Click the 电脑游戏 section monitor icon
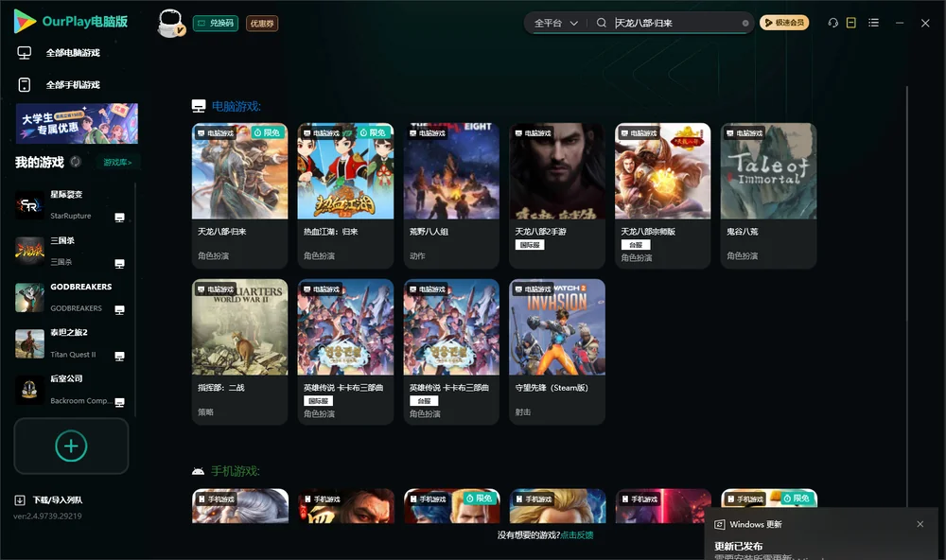 (x=199, y=106)
